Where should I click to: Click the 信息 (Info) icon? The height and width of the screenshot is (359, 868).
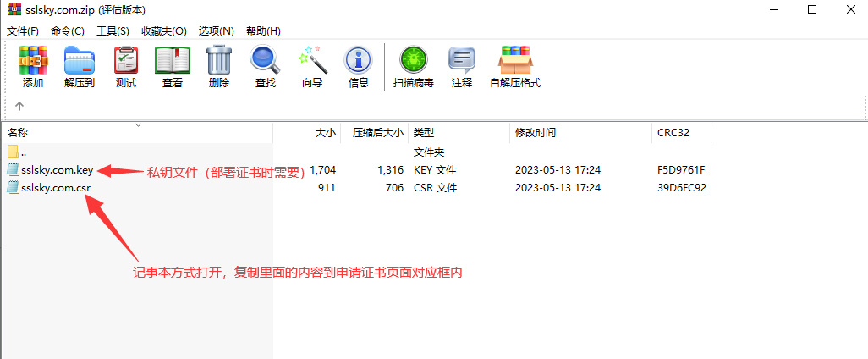click(x=358, y=60)
